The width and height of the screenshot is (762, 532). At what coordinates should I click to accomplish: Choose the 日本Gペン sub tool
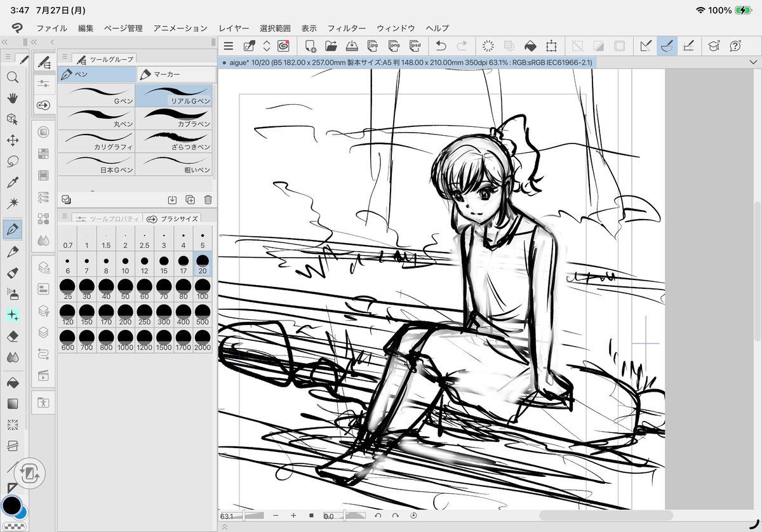coord(97,164)
